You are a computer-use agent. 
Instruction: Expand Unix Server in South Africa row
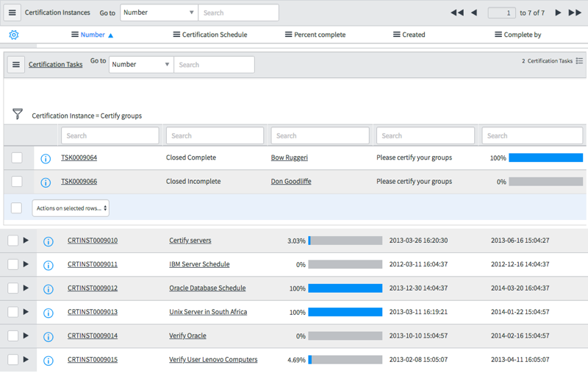click(26, 311)
